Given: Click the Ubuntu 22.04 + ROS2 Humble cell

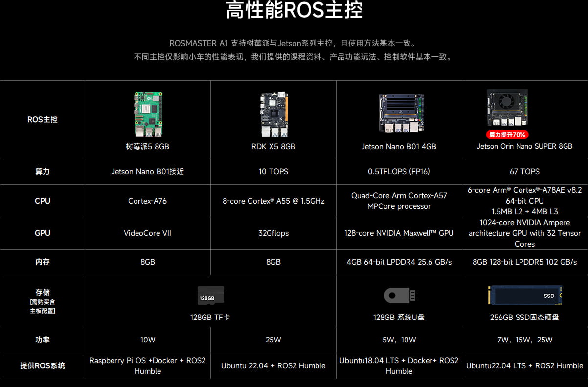Looking at the screenshot, I should [273, 365].
